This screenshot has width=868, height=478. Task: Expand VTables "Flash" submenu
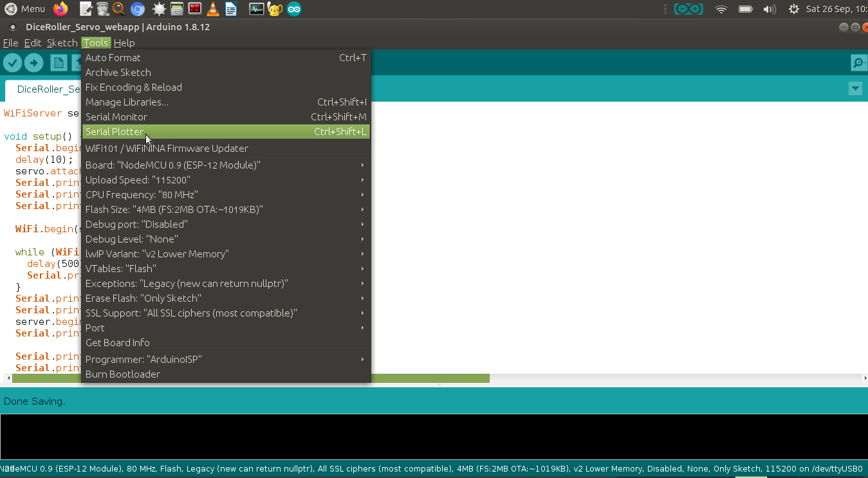coord(226,269)
